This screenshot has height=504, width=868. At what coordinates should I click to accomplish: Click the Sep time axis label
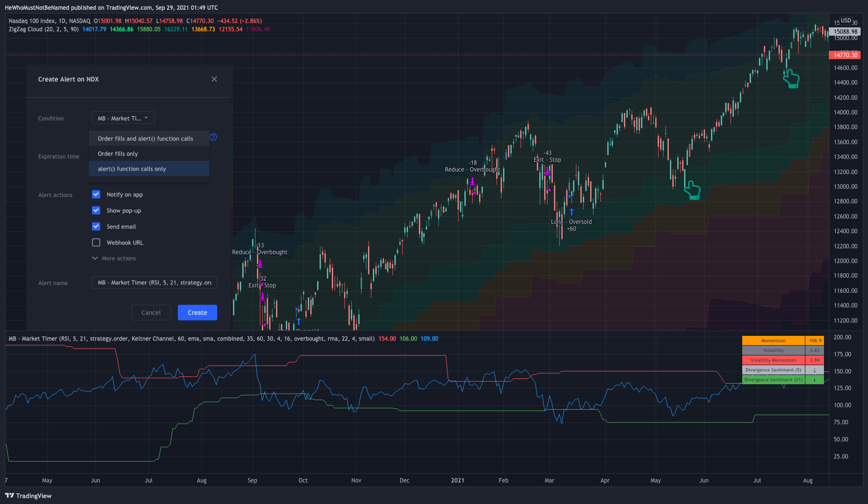(252, 481)
